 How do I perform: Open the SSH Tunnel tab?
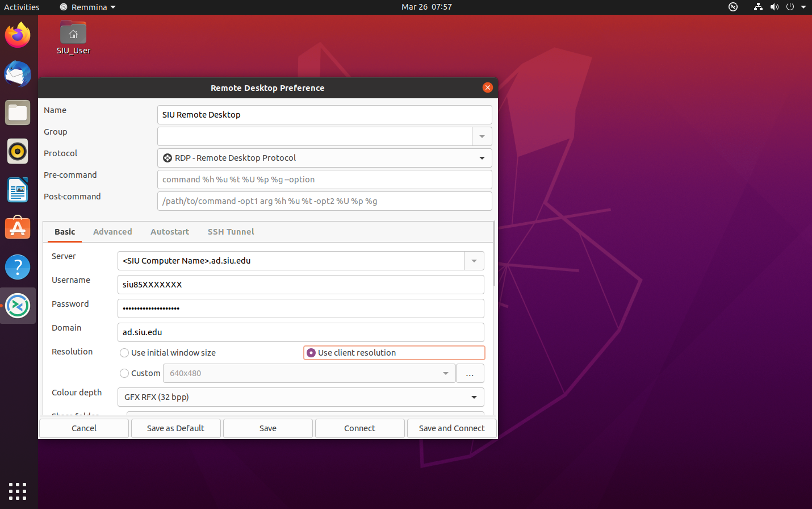tap(231, 232)
